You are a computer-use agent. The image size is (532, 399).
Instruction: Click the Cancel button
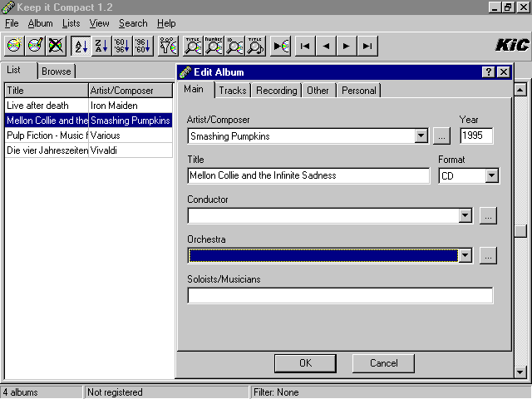(x=383, y=363)
